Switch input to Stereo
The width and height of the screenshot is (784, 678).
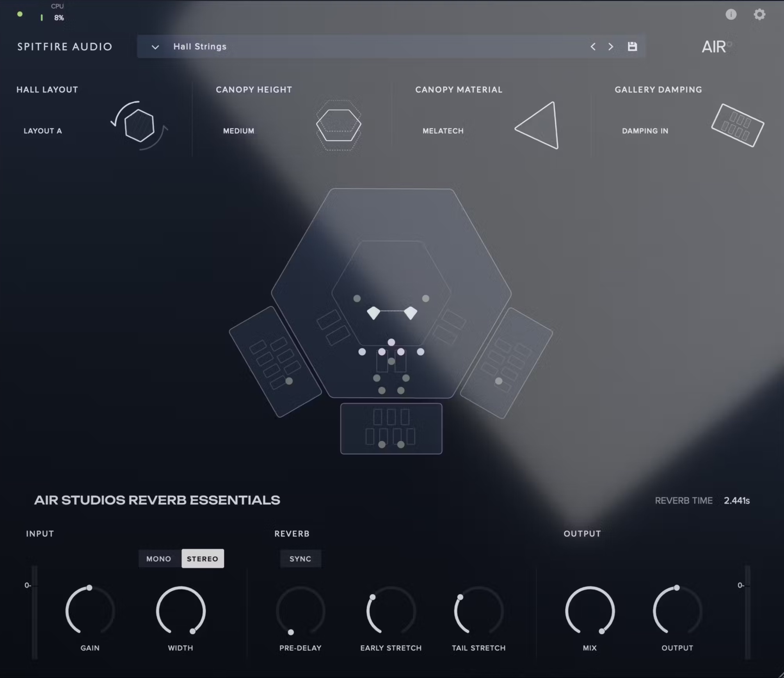[x=203, y=559]
